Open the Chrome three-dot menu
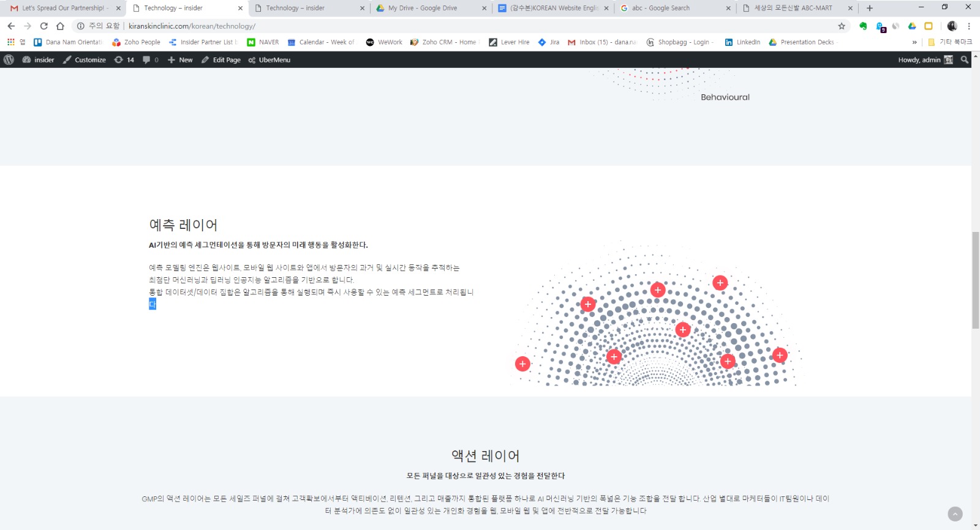980x530 pixels. pos(969,26)
